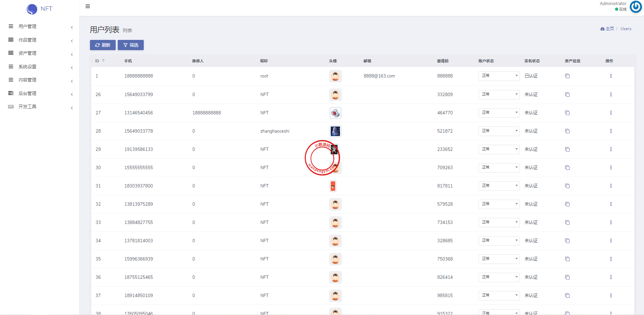The height and width of the screenshot is (315, 644).
Task: Click the Administrator power avatar icon
Action: coord(636,7)
